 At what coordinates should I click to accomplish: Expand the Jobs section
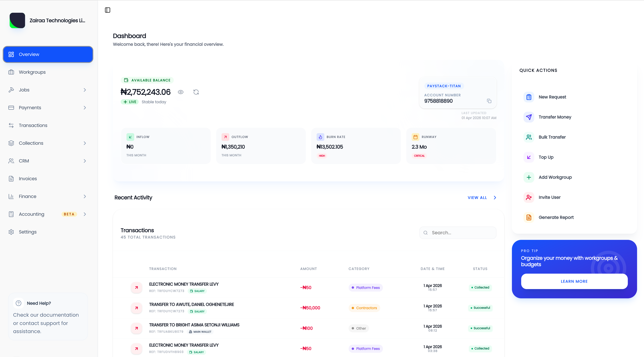click(x=85, y=90)
